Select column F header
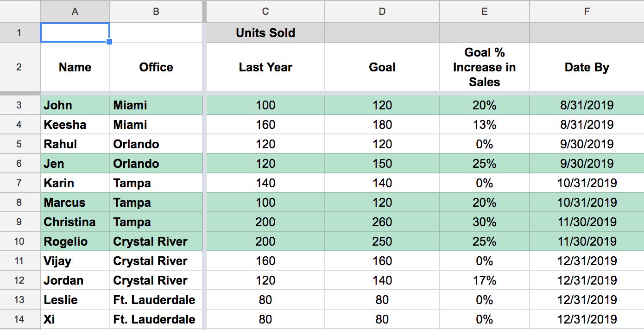Image resolution: width=644 pixels, height=330 pixels. click(x=586, y=12)
